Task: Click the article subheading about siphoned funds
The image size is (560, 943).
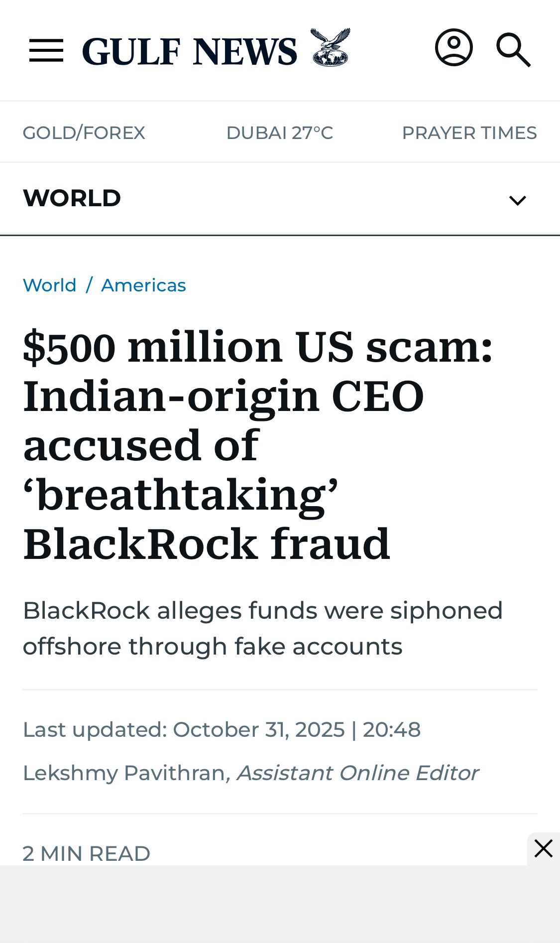Action: coord(263,628)
